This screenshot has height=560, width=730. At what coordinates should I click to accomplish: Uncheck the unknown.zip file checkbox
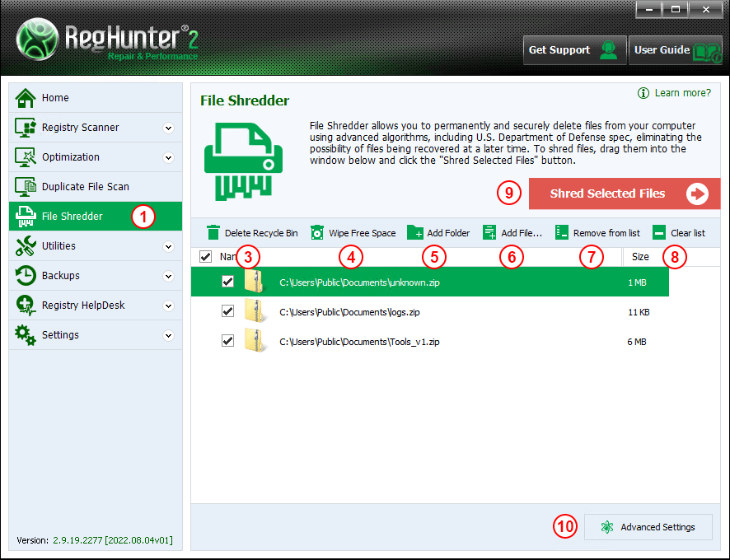[x=228, y=282]
